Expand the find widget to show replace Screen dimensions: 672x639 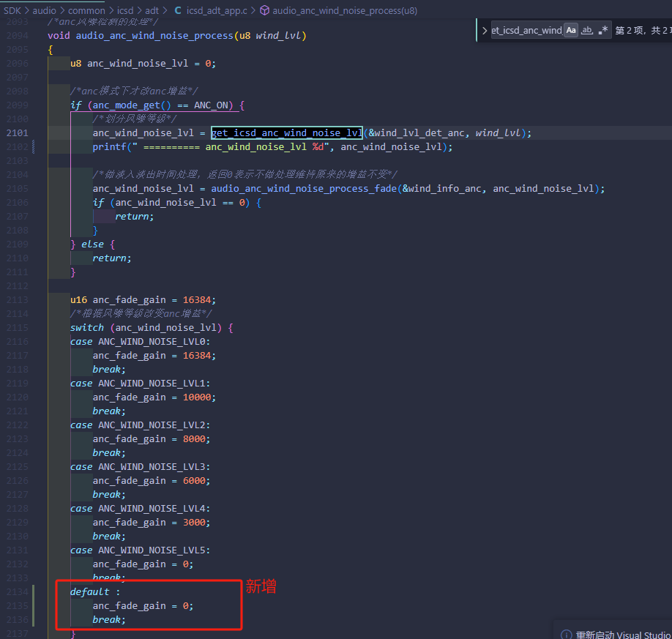(x=485, y=31)
